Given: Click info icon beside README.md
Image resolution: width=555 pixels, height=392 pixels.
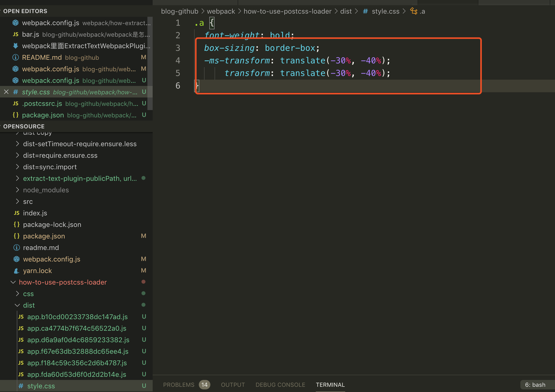Looking at the screenshot, I should pyautogui.click(x=15, y=57).
